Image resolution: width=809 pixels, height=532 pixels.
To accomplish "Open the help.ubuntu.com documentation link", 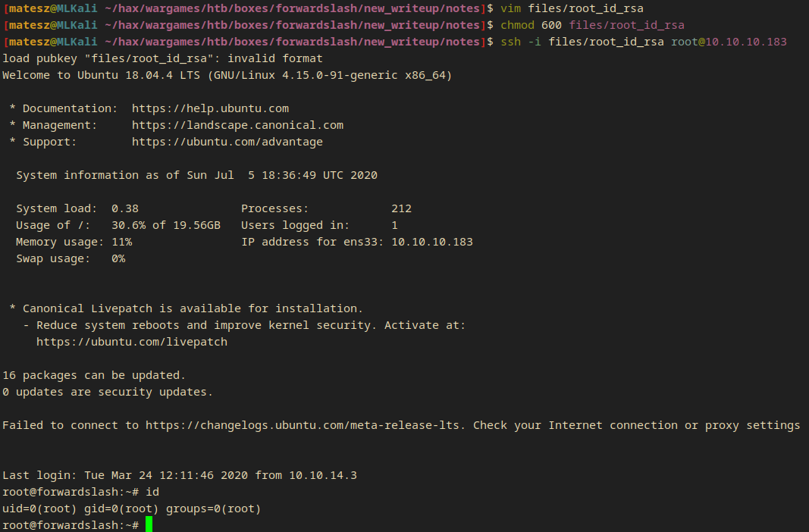I will (x=210, y=108).
